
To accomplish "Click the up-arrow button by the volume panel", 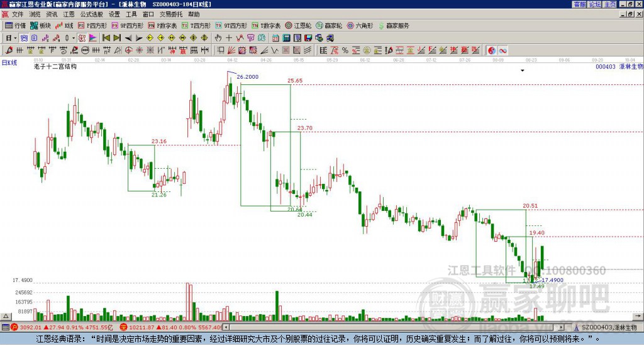I will [5, 316].
